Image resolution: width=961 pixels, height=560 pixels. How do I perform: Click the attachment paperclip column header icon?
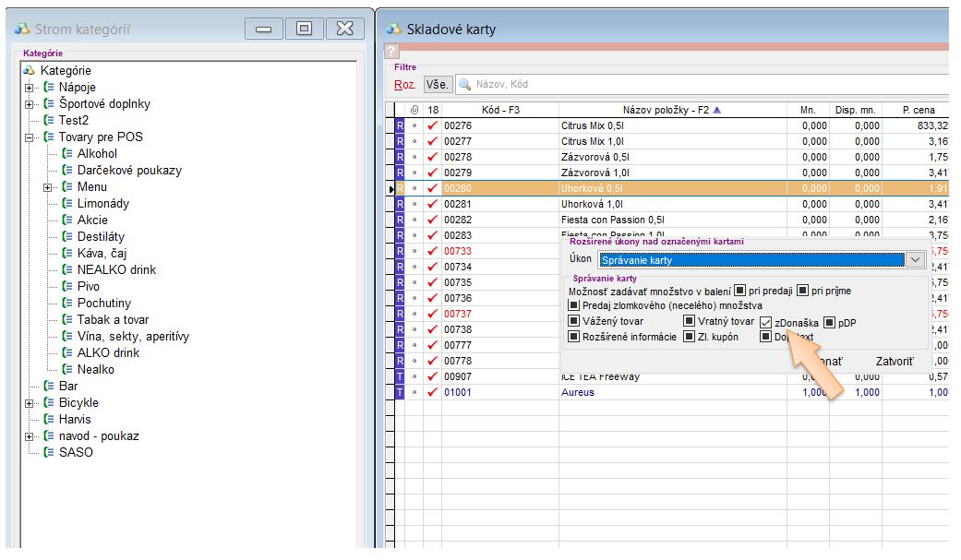(414, 110)
